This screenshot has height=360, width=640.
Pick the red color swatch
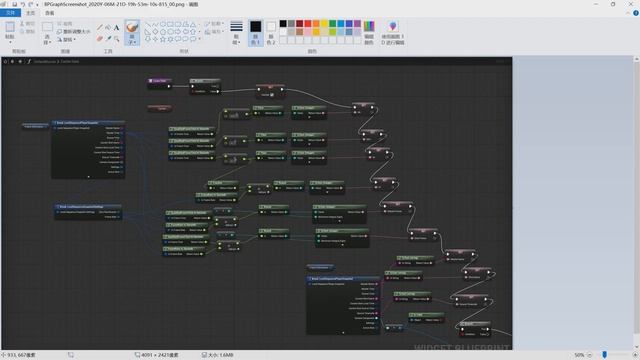(308, 24)
